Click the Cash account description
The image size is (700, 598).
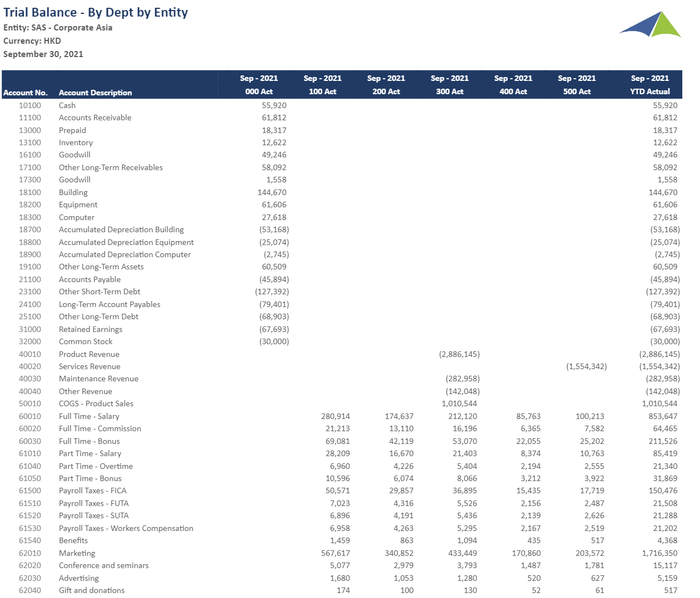[67, 105]
